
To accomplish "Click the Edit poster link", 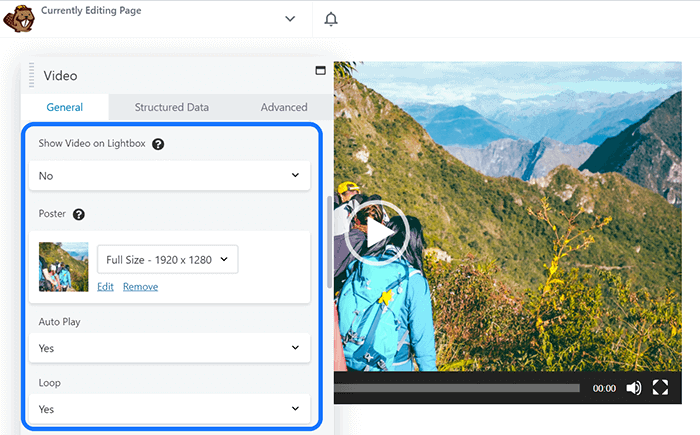I will (105, 287).
